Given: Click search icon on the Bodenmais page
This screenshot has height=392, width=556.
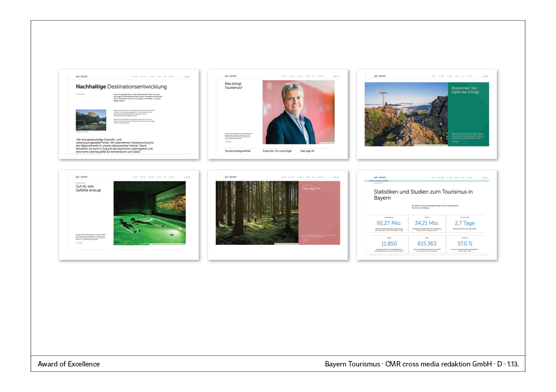Looking at the screenshot, I should coord(482,76).
